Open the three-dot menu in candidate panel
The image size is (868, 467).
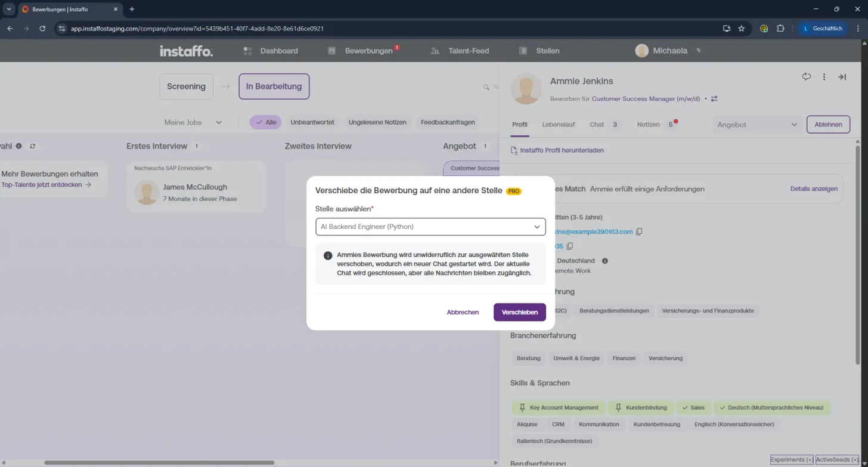824,77
